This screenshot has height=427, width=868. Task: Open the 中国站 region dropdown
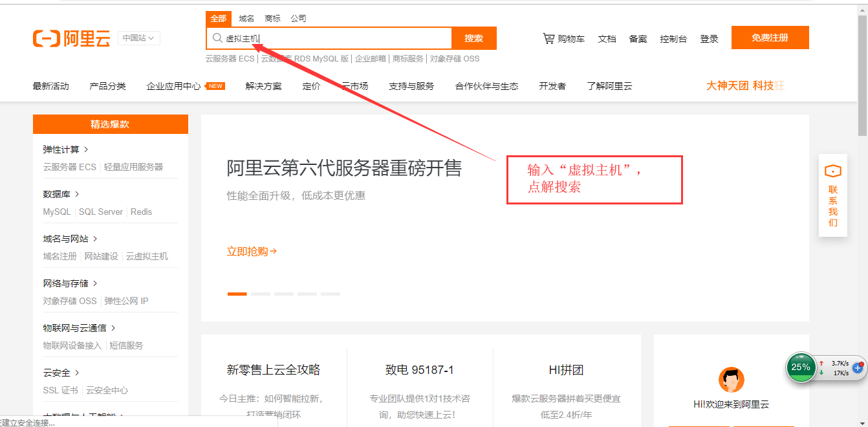(x=138, y=38)
